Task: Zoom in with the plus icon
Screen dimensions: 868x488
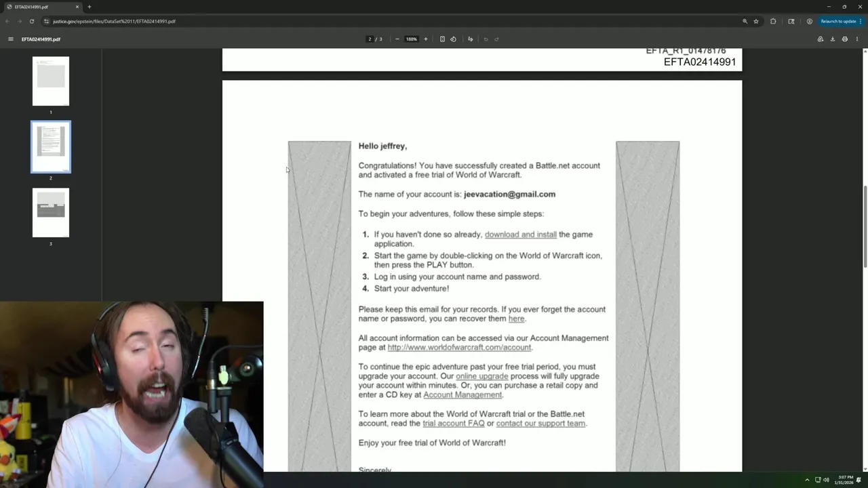Action: coord(426,39)
